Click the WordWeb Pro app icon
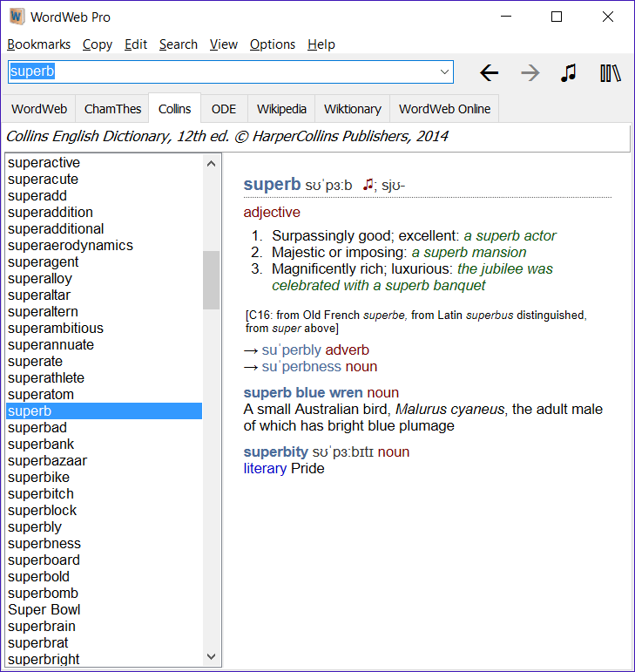Screen dimensions: 635x672 [x=17, y=17]
